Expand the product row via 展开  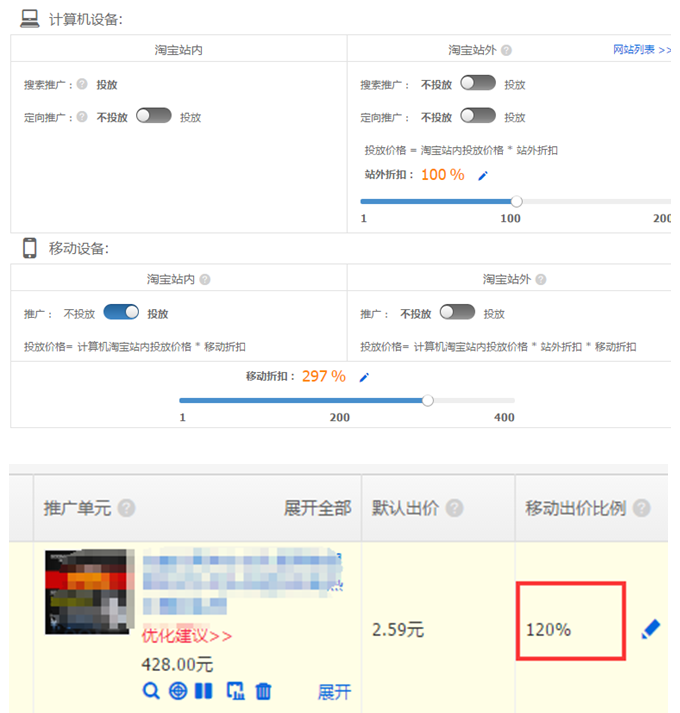coord(334,692)
